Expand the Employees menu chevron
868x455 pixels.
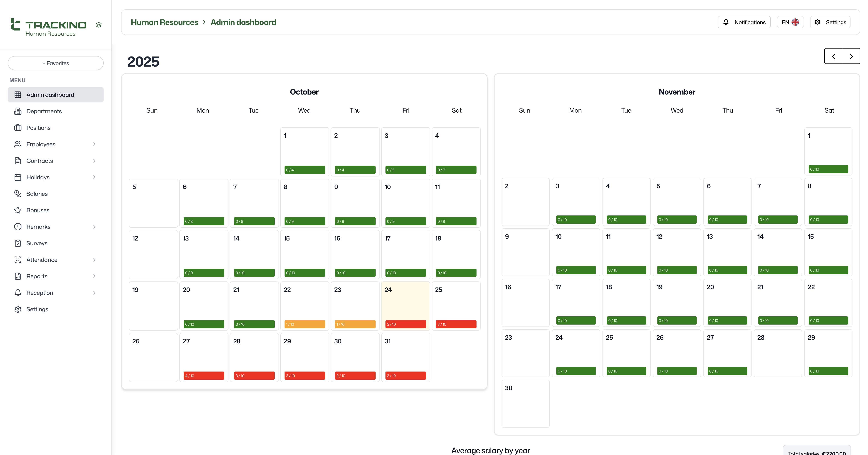[x=94, y=144]
